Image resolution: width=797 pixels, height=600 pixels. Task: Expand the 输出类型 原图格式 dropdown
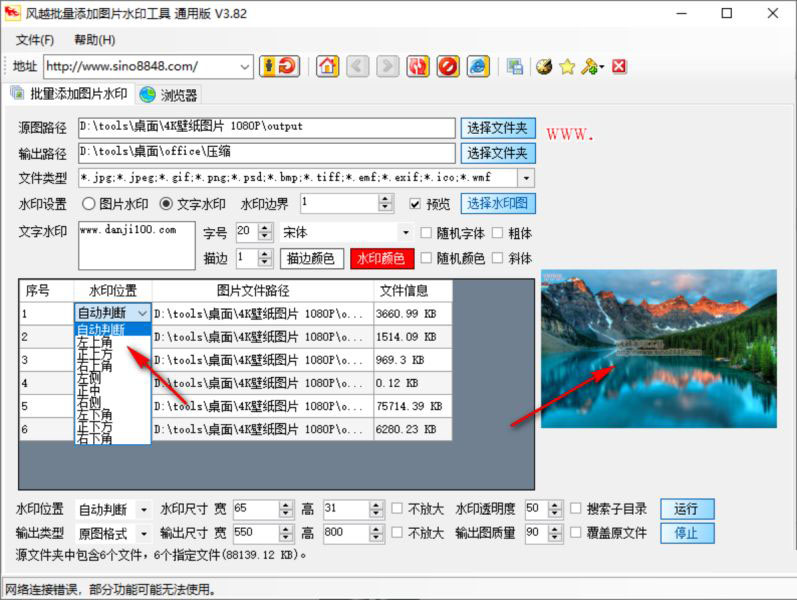pos(144,533)
